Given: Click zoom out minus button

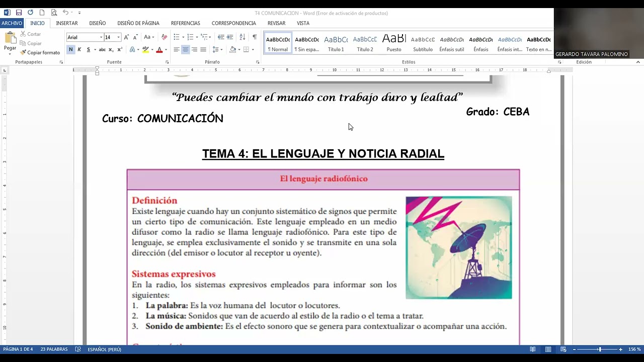Looking at the screenshot, I should click(x=575, y=349).
